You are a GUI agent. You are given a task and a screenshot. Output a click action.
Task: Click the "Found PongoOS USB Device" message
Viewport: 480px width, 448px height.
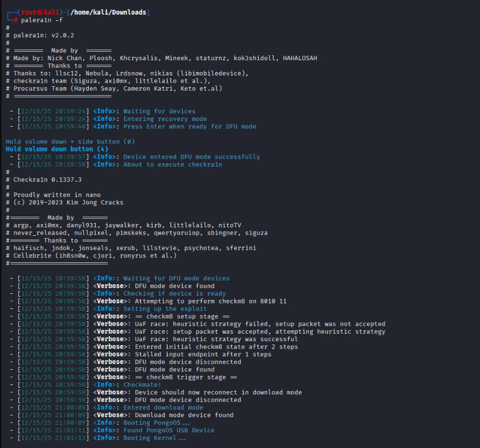[169, 430]
